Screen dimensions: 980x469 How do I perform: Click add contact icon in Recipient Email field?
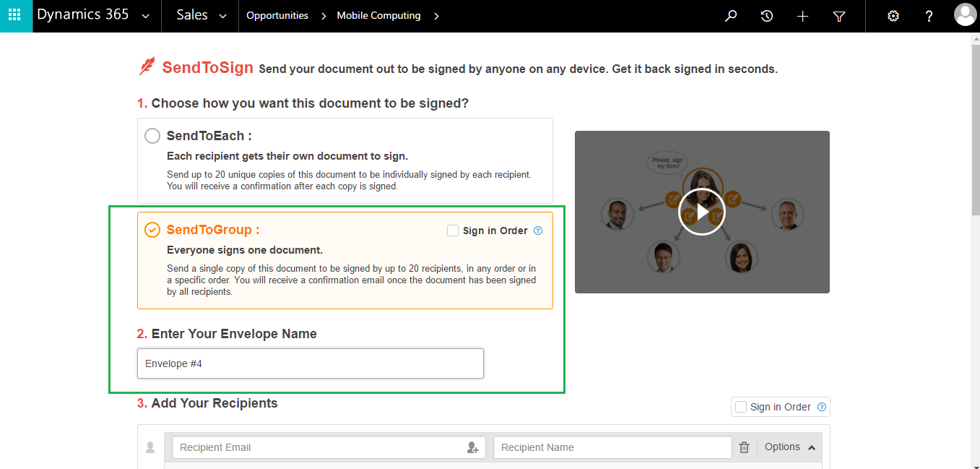473,448
